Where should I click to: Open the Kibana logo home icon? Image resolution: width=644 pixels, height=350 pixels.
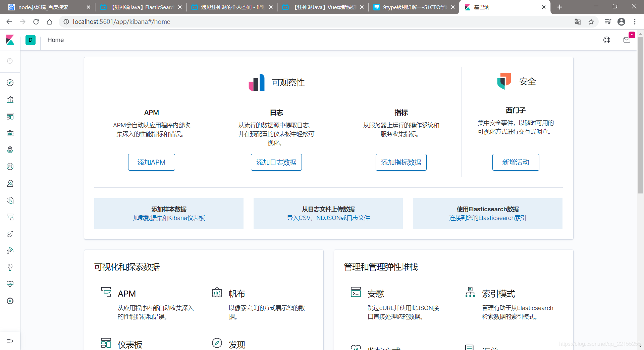[x=10, y=40]
